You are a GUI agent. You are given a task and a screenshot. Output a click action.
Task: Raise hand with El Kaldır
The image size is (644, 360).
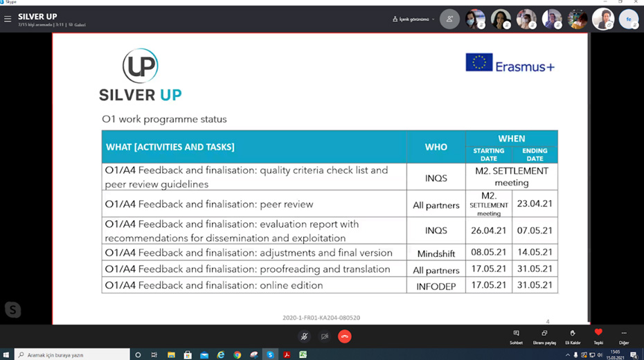tap(572, 336)
